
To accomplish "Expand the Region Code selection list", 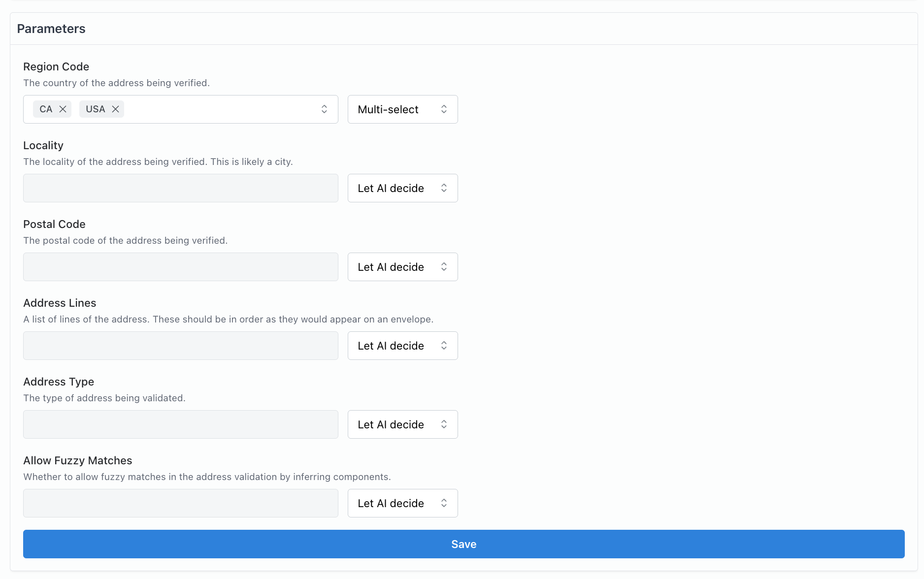I will click(324, 109).
